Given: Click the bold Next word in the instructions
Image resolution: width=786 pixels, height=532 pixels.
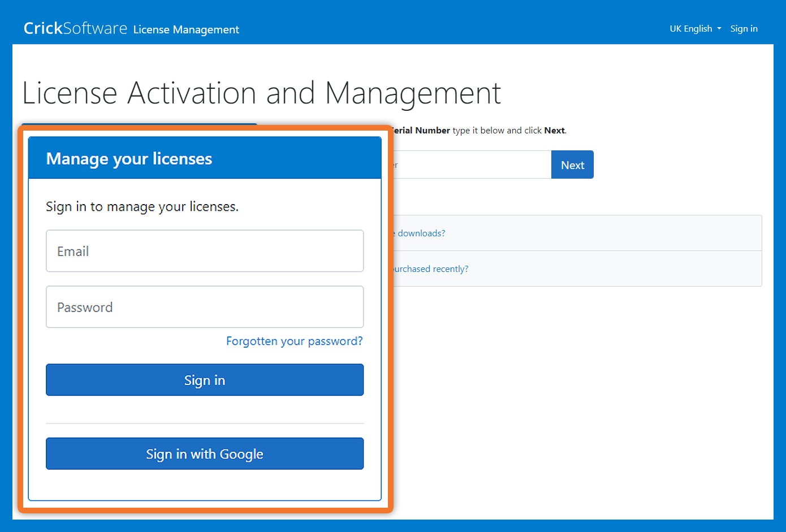Looking at the screenshot, I should pos(554,131).
